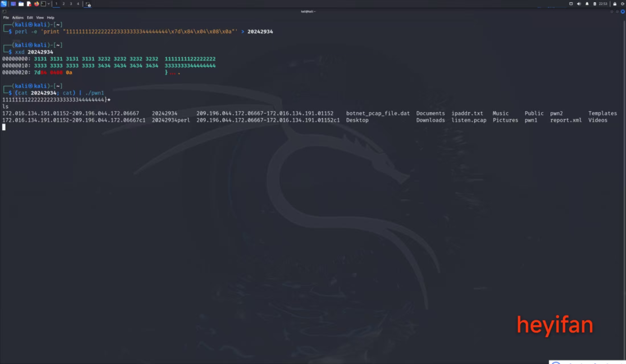Open the notifications bell icon
The height and width of the screenshot is (364, 626).
587,4
